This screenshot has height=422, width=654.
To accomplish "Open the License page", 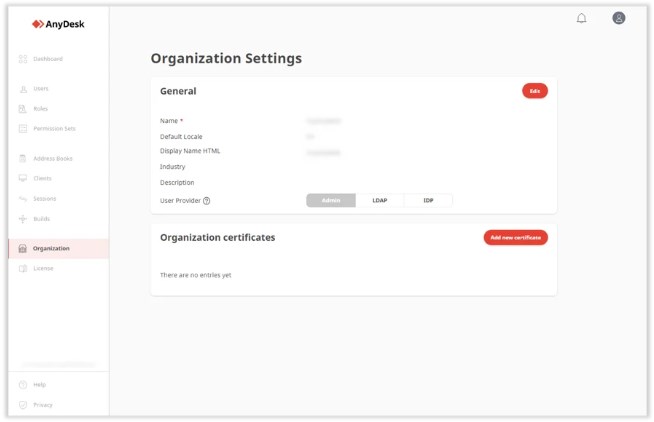I will click(x=43, y=268).
